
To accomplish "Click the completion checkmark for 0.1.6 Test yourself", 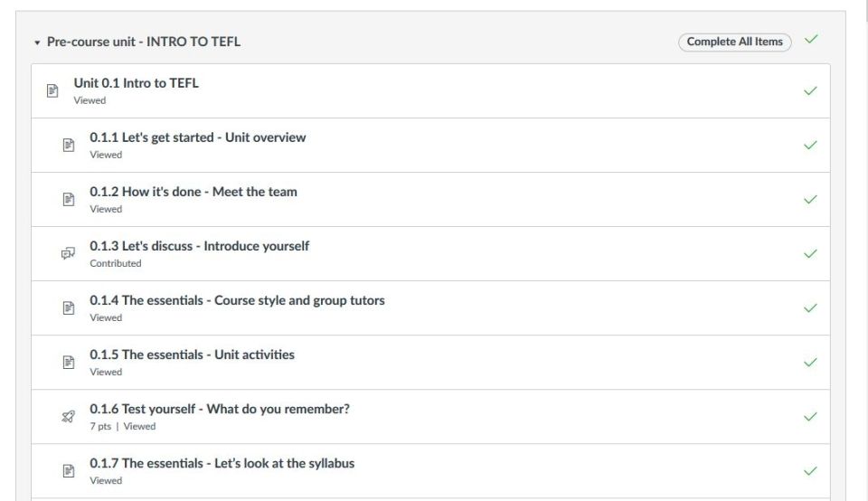I will tap(810, 416).
